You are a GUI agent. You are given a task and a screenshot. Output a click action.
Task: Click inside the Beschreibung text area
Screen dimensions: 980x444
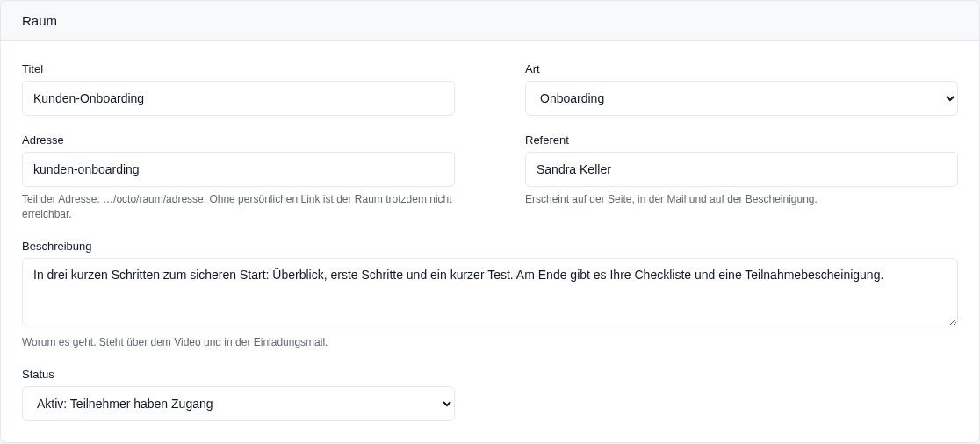pos(490,292)
